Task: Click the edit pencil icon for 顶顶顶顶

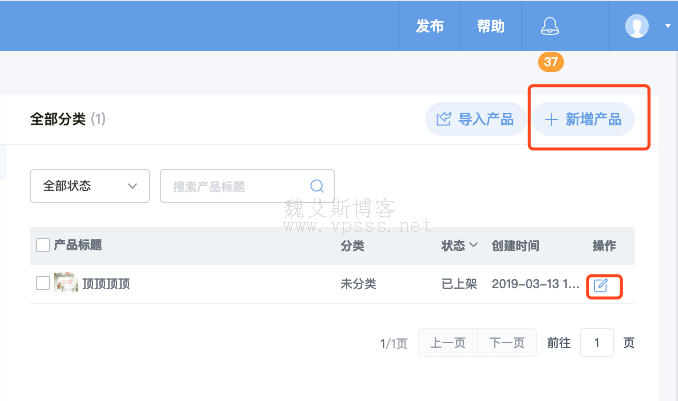Action: [601, 285]
